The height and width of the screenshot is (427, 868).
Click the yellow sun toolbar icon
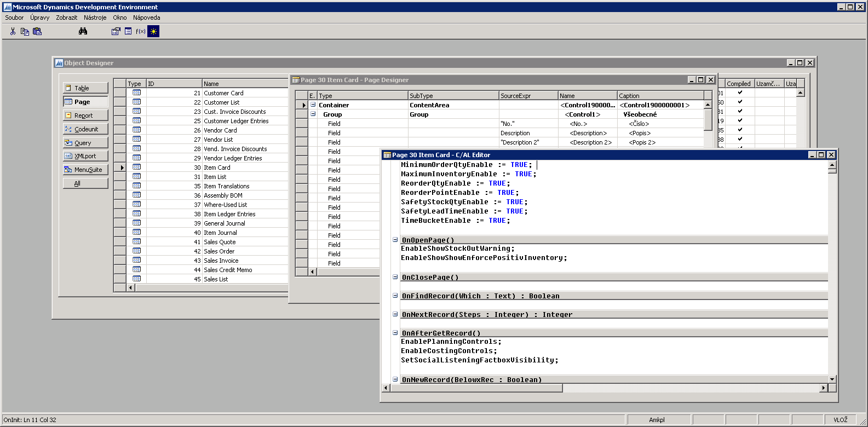[x=153, y=31]
